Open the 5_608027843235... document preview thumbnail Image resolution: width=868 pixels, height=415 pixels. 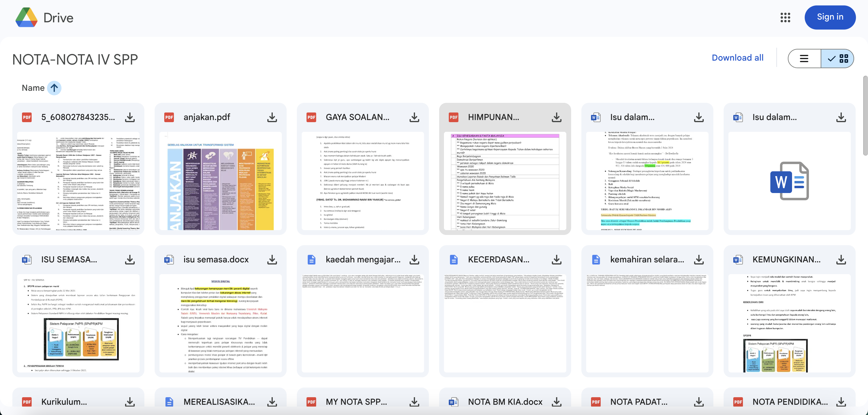[x=78, y=181]
